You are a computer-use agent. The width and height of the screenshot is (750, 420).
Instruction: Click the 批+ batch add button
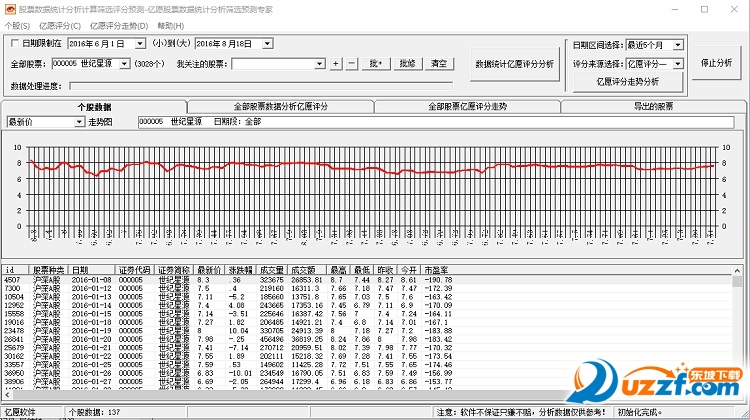[x=376, y=64]
